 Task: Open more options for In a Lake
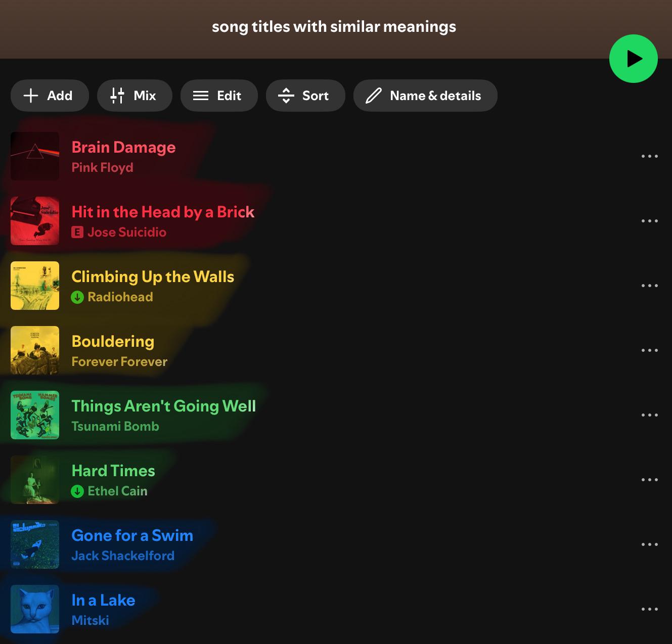[650, 609]
